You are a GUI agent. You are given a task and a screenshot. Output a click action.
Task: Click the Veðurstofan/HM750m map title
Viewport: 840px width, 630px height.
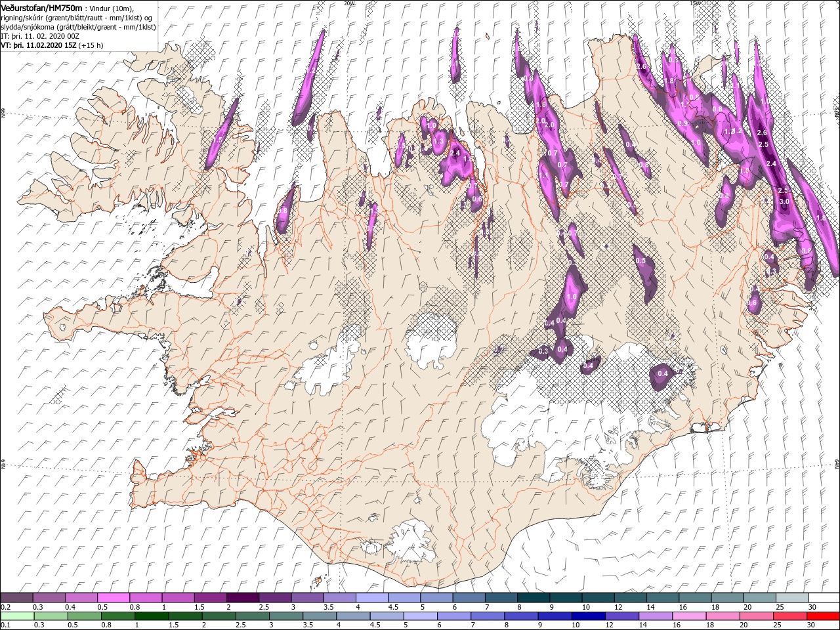click(x=42, y=8)
